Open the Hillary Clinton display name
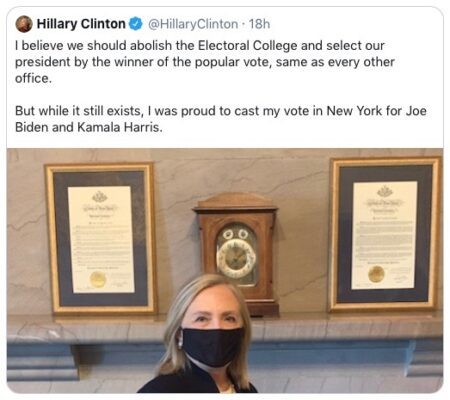This screenshot has height=400, width=450. click(81, 24)
